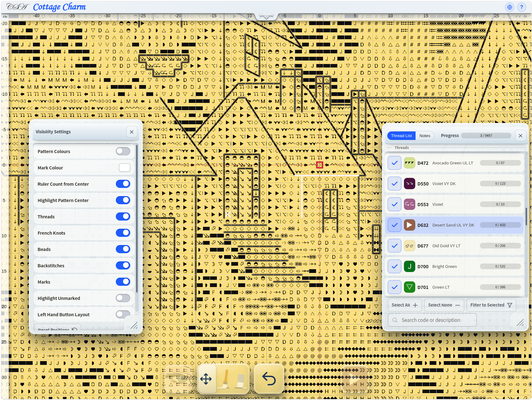The image size is (532, 400).
Task: Select the move/pan tool
Action: (206, 379)
